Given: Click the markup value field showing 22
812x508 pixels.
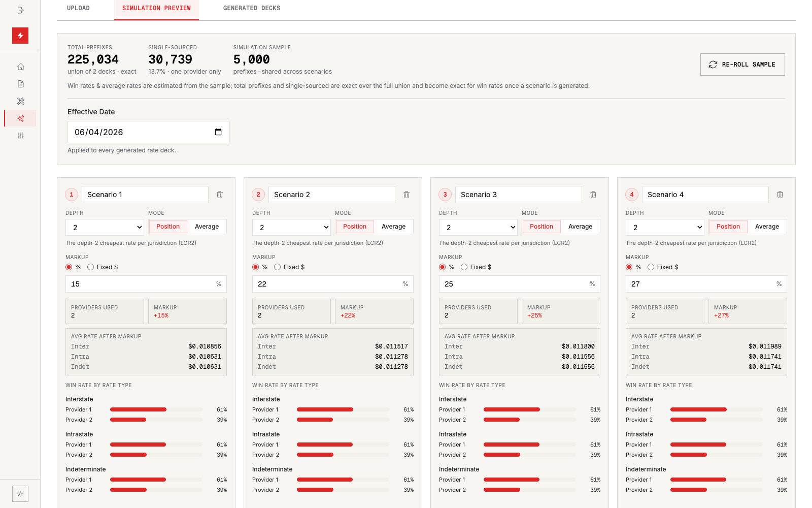Looking at the screenshot, I should pyautogui.click(x=333, y=284).
